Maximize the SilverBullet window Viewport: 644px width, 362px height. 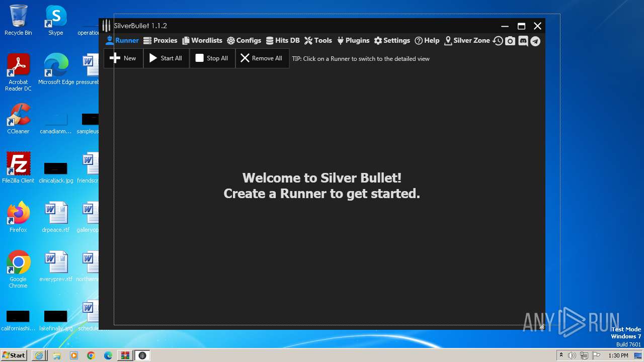click(x=521, y=26)
